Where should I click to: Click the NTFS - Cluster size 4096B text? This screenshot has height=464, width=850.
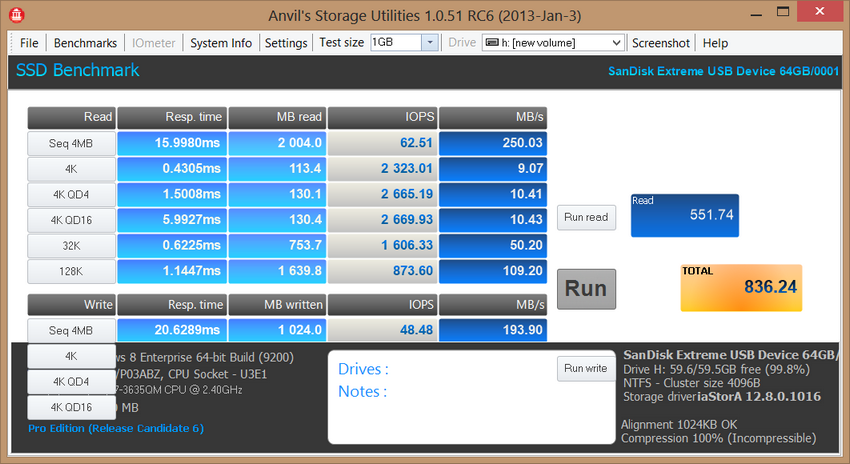(691, 383)
